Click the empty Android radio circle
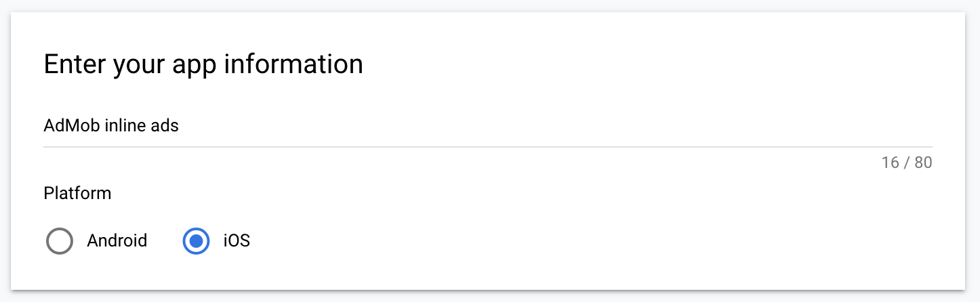Screen dimensions: 980x302 tap(60, 241)
